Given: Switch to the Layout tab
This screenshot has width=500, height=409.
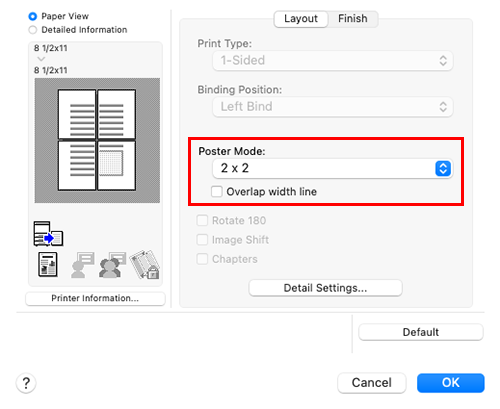Looking at the screenshot, I should point(301,19).
